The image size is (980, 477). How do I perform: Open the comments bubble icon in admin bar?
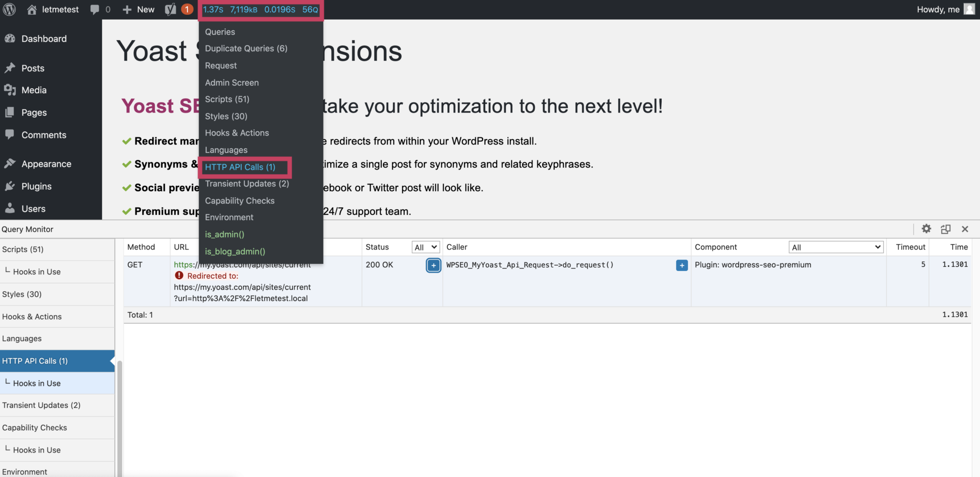(94, 9)
